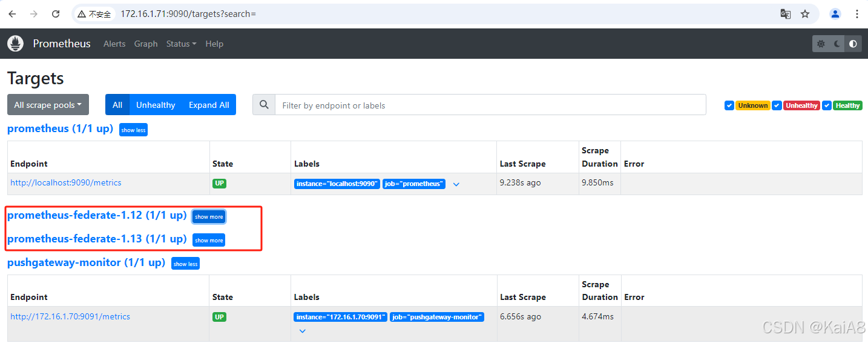Click the instance="localhost:9090" label badge
This screenshot has width=868, height=343.
pos(337,184)
